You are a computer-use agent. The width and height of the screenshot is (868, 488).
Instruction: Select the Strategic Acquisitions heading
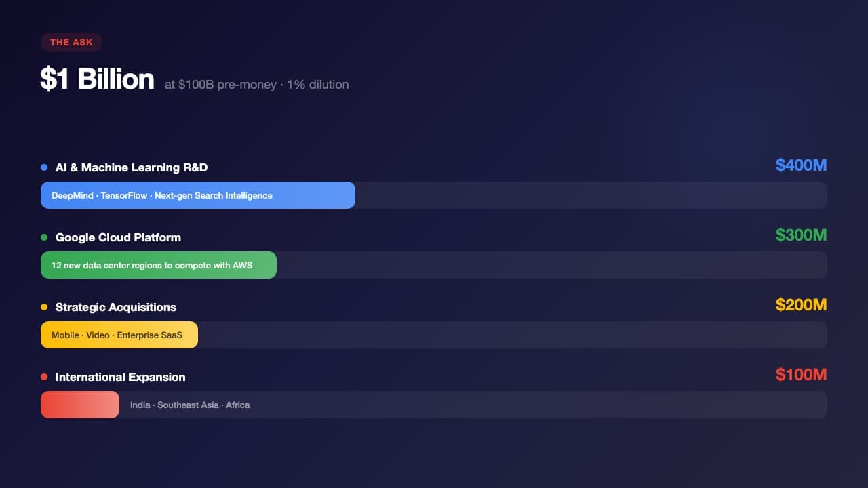[116, 307]
